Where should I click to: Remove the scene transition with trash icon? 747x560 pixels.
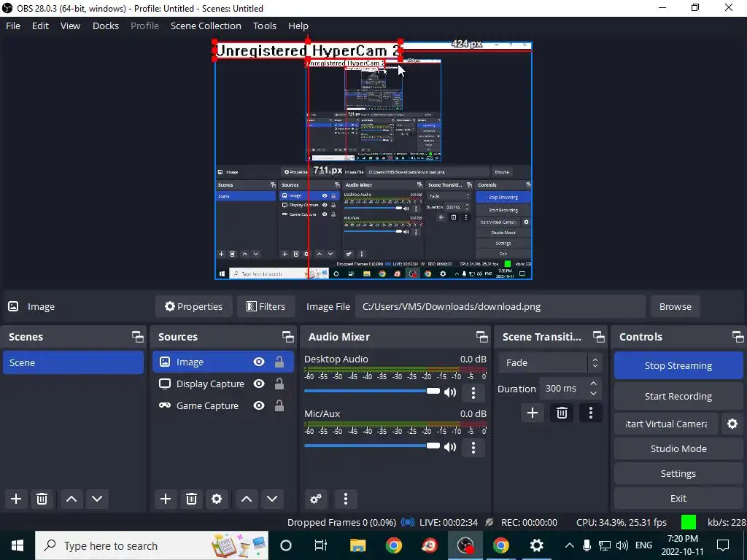click(562, 413)
